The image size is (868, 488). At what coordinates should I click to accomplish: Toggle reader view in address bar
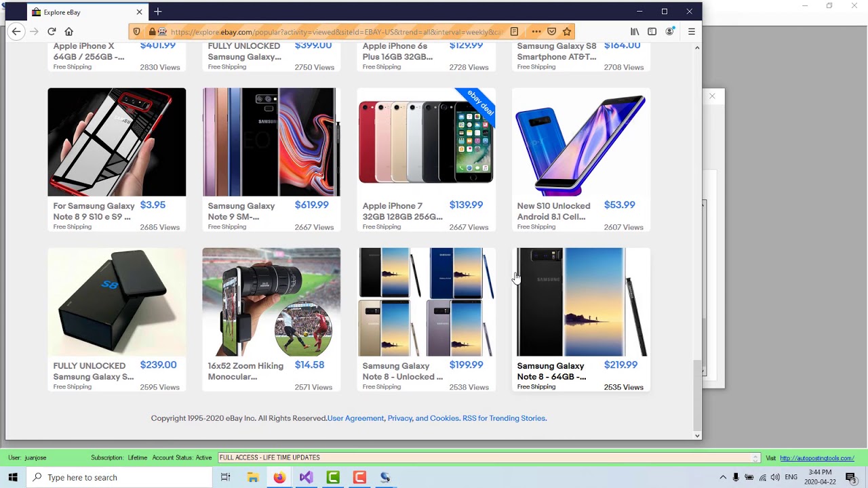tap(514, 31)
